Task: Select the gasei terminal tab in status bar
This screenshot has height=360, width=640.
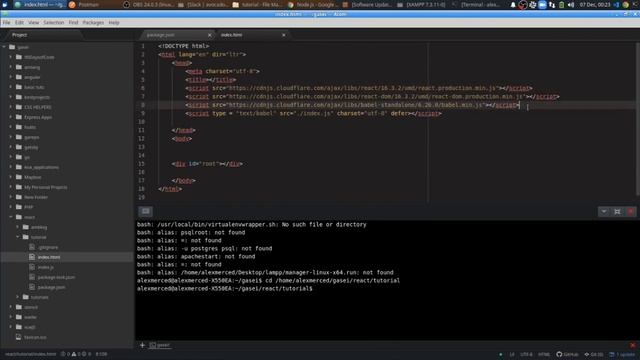Action: pyautogui.click(x=160, y=345)
